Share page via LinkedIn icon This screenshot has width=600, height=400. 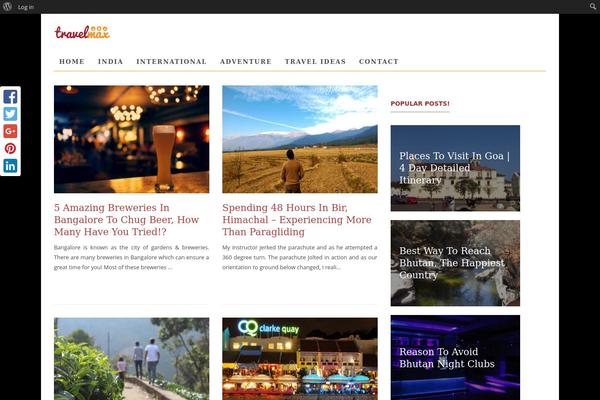(x=10, y=166)
